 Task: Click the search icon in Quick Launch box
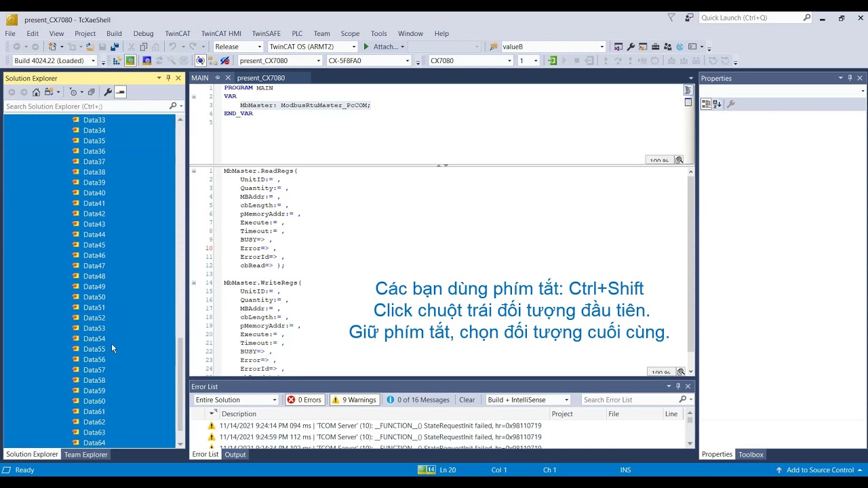coord(806,18)
